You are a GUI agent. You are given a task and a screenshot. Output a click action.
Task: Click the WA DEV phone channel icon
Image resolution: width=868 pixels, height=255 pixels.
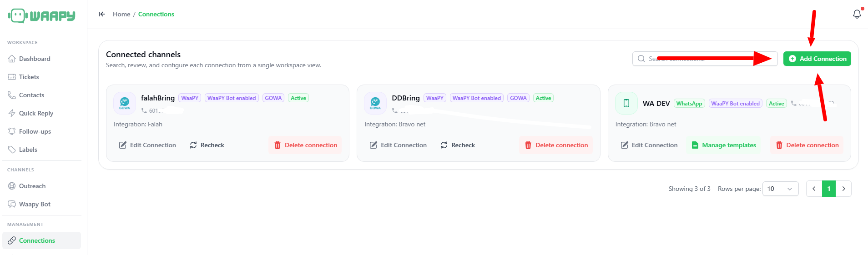(626, 103)
